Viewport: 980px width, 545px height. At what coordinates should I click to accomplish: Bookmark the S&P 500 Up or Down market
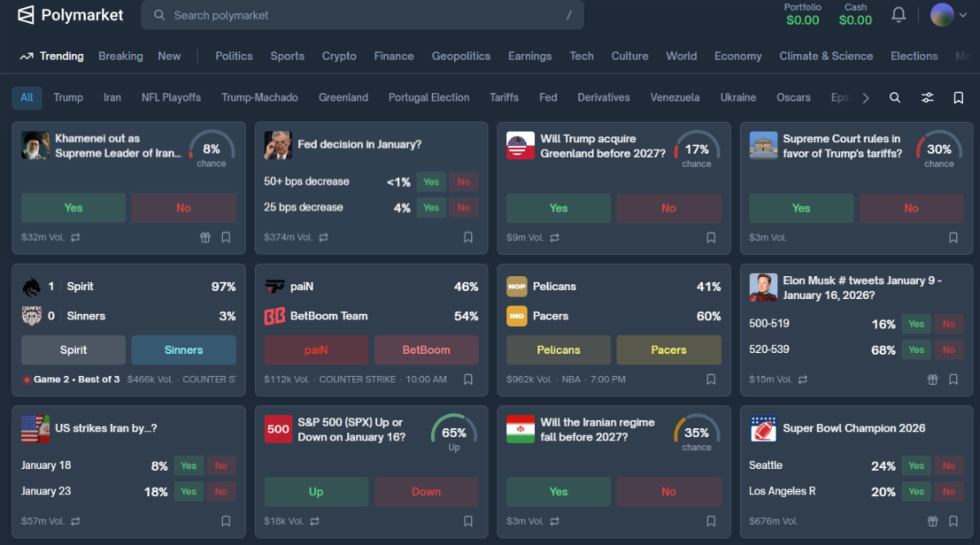tap(469, 521)
